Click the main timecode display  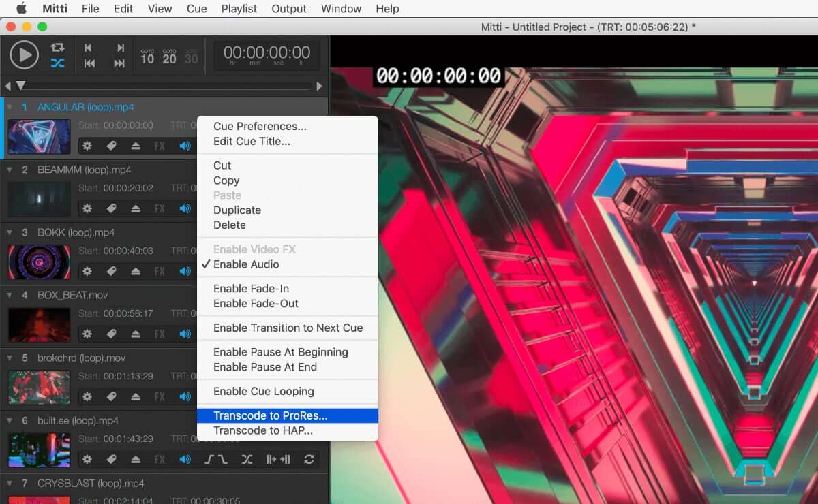pyautogui.click(x=267, y=55)
